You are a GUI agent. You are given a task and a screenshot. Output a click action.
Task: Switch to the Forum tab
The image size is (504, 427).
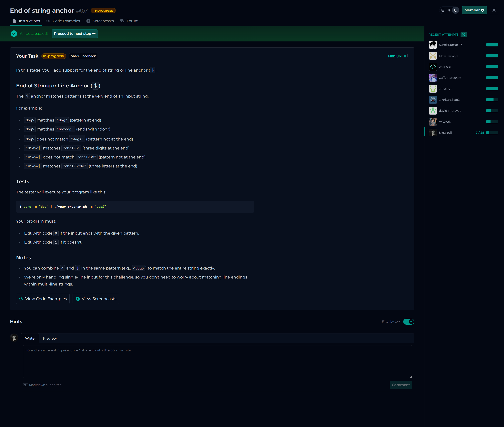129,21
